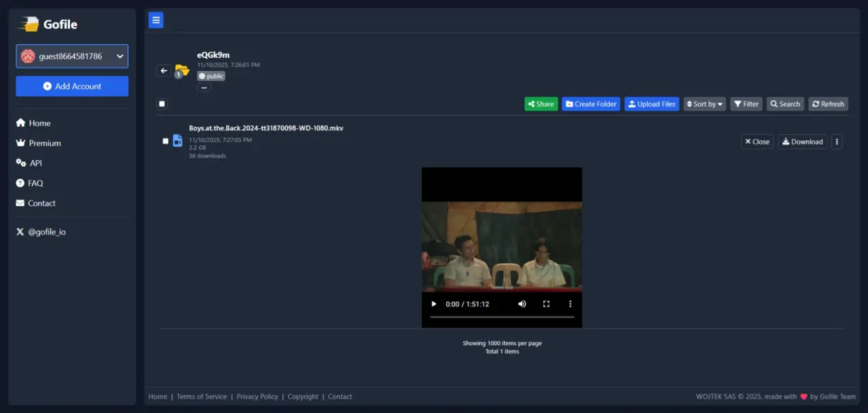Expand the guest8664581786 account dropdown
This screenshot has height=413, width=868.
coord(72,56)
